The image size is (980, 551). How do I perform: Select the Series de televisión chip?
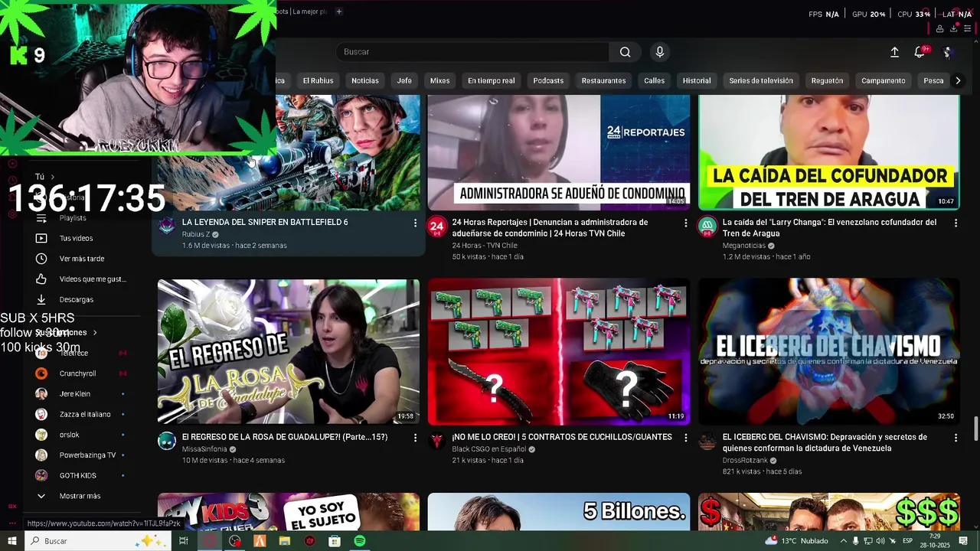[761, 80]
